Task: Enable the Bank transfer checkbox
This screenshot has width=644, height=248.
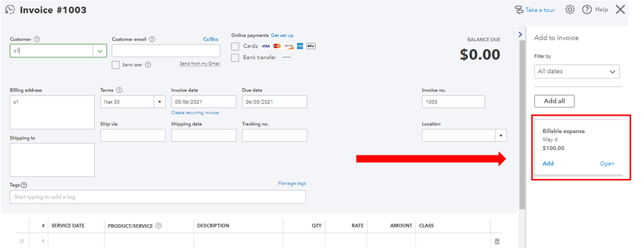Action: (235, 58)
